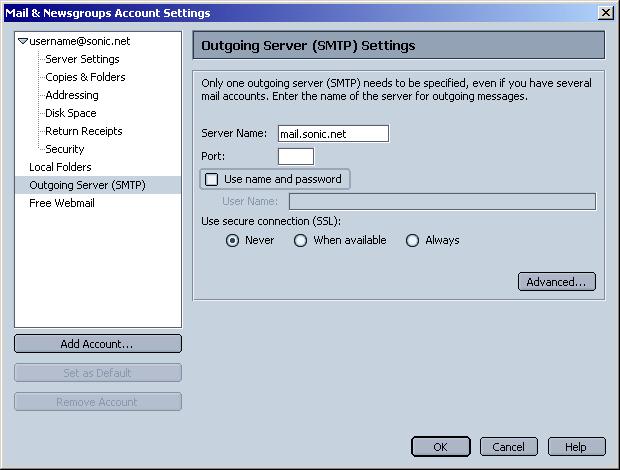Viewport: 620px width, 470px height.
Task: Open Copies & Folders settings
Action: click(85, 77)
